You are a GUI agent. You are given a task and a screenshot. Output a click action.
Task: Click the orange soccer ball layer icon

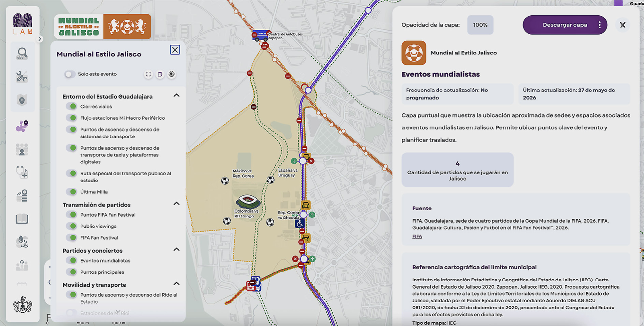tap(414, 53)
